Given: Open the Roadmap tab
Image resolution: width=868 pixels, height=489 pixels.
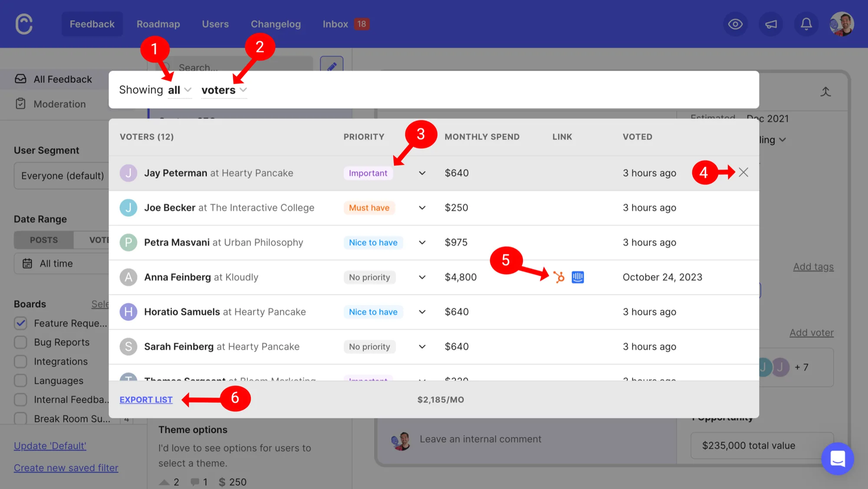Looking at the screenshot, I should [158, 24].
